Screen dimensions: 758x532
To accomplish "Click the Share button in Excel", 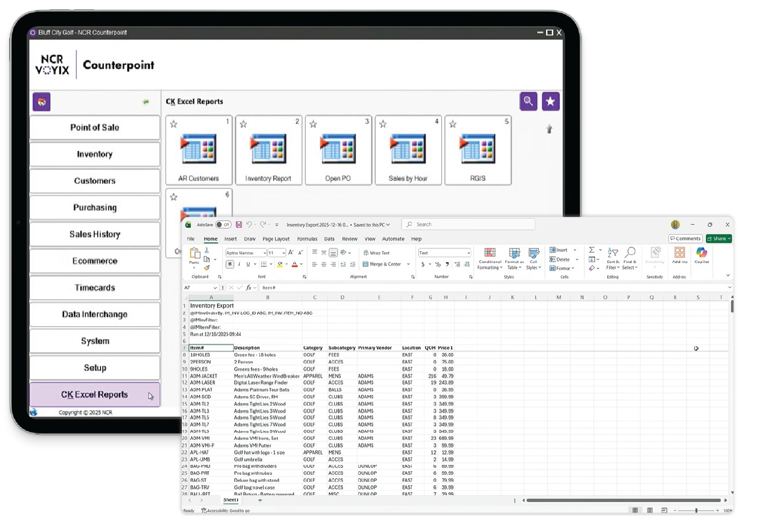I will click(719, 239).
